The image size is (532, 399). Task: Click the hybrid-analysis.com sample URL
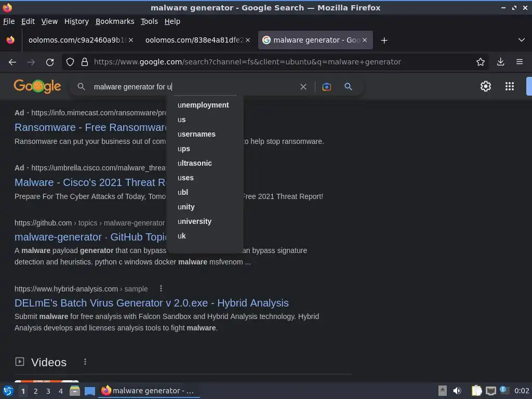point(81,289)
